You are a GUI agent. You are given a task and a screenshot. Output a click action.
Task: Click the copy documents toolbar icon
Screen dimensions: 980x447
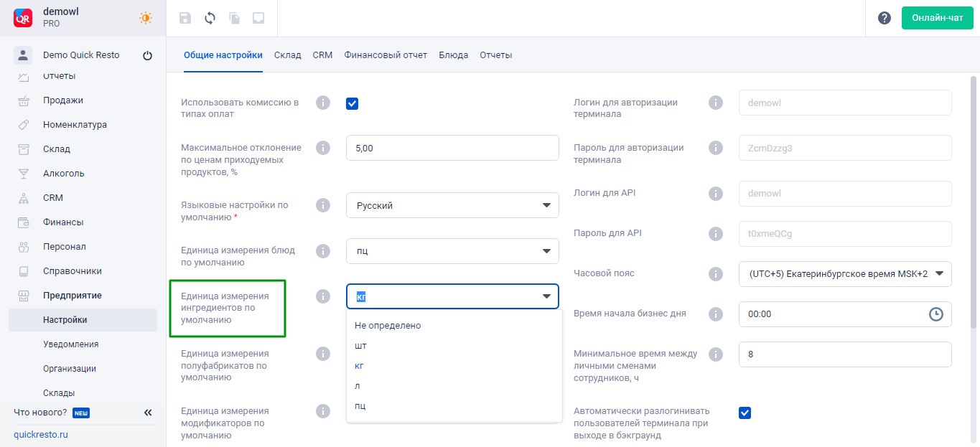coord(234,18)
